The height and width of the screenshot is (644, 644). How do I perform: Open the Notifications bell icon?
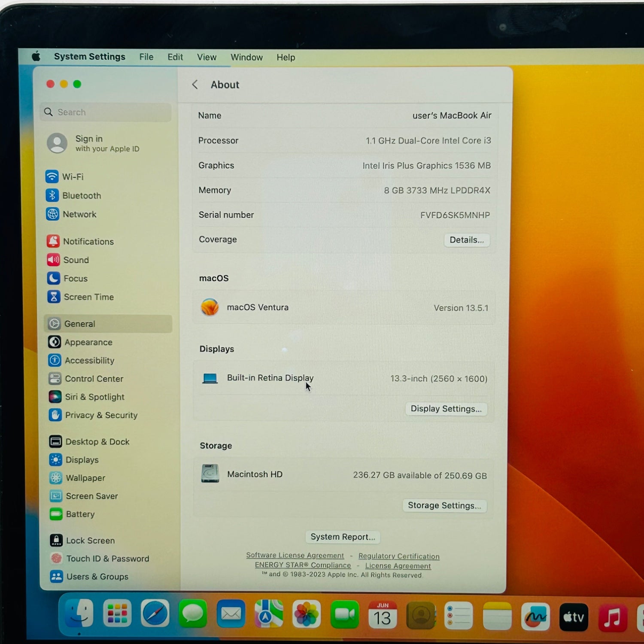[x=53, y=241]
